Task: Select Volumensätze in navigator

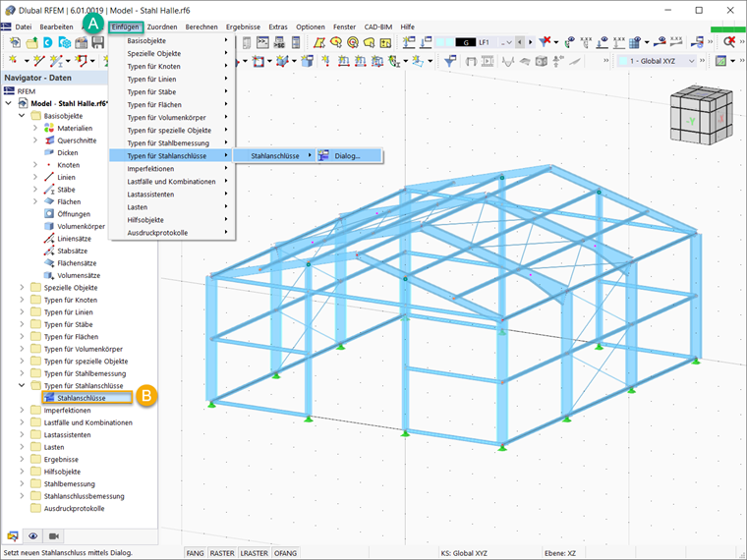Action: [79, 275]
